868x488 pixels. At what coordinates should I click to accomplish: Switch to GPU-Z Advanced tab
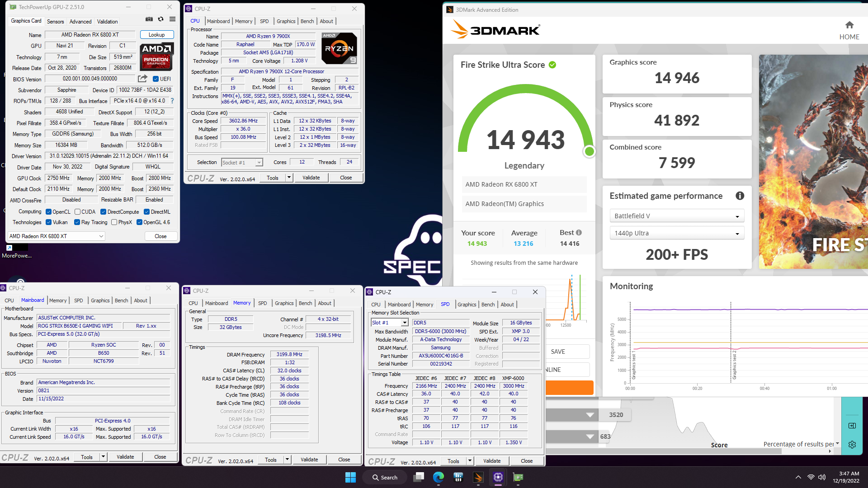coord(80,21)
